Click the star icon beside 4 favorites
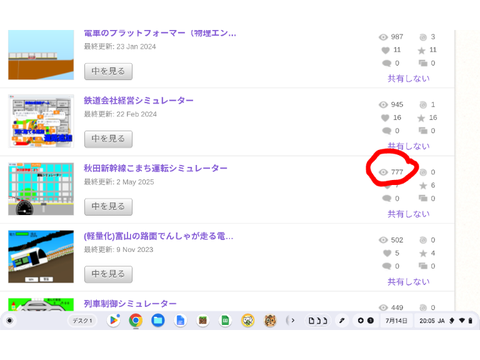This screenshot has height=360, width=480. [423, 253]
